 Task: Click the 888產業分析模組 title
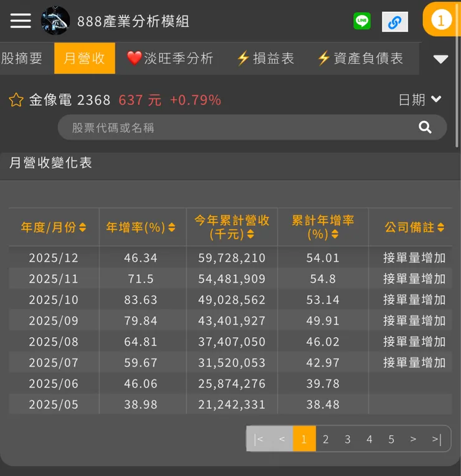point(133,21)
